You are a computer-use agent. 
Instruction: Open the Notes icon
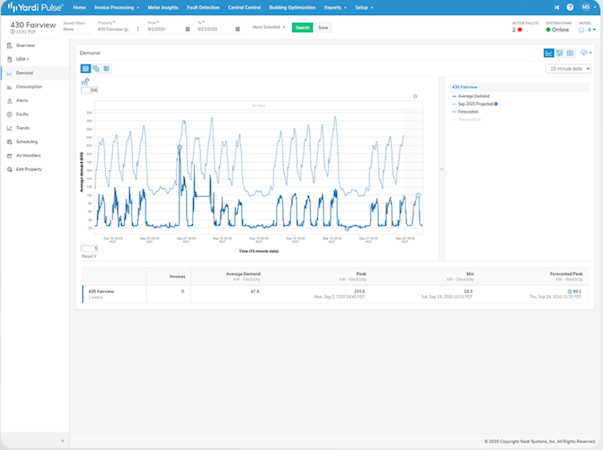click(x=581, y=30)
